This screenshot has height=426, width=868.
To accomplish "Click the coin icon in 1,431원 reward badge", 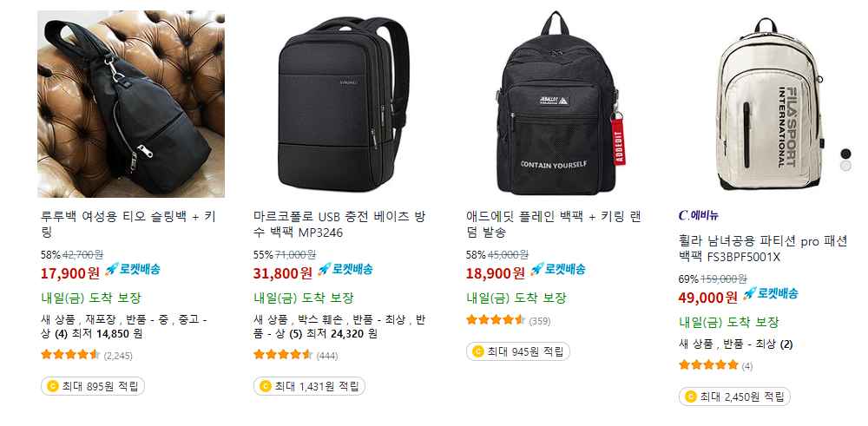I will [266, 386].
